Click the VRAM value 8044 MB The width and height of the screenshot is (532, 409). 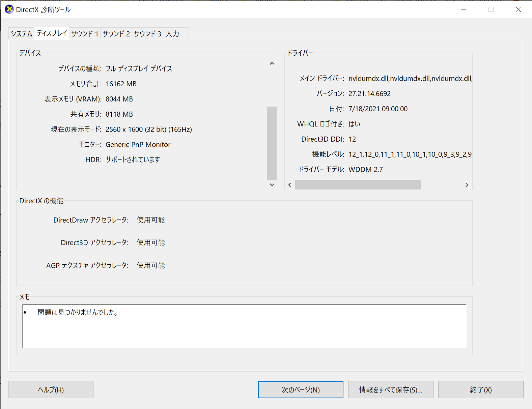coord(119,99)
